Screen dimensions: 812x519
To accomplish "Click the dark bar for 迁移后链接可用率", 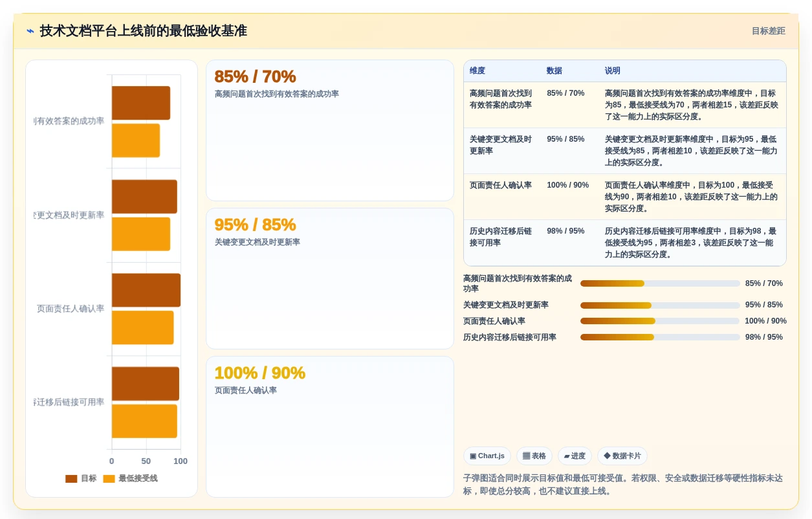I will coord(146,384).
